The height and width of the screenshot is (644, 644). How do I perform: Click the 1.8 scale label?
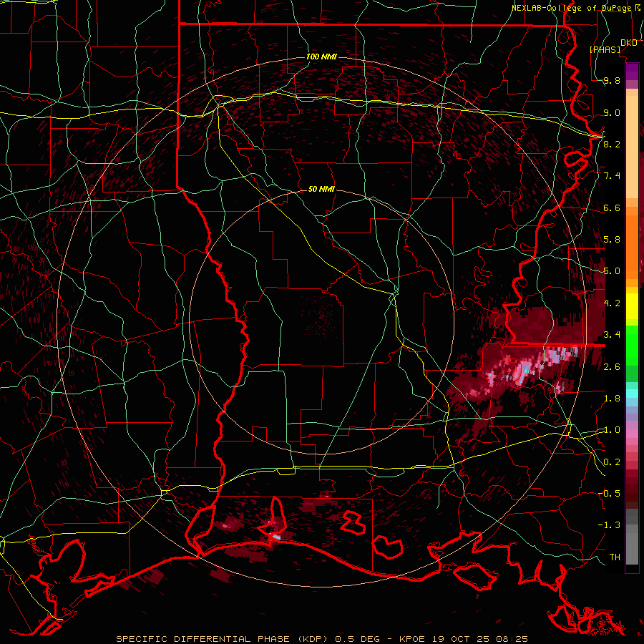pos(612,399)
